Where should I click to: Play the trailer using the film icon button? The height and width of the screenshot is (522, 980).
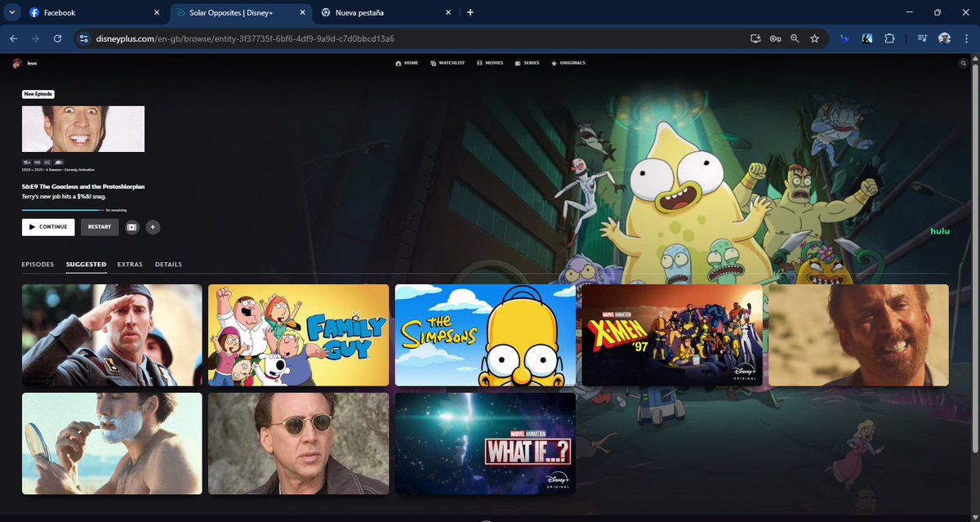coord(132,227)
